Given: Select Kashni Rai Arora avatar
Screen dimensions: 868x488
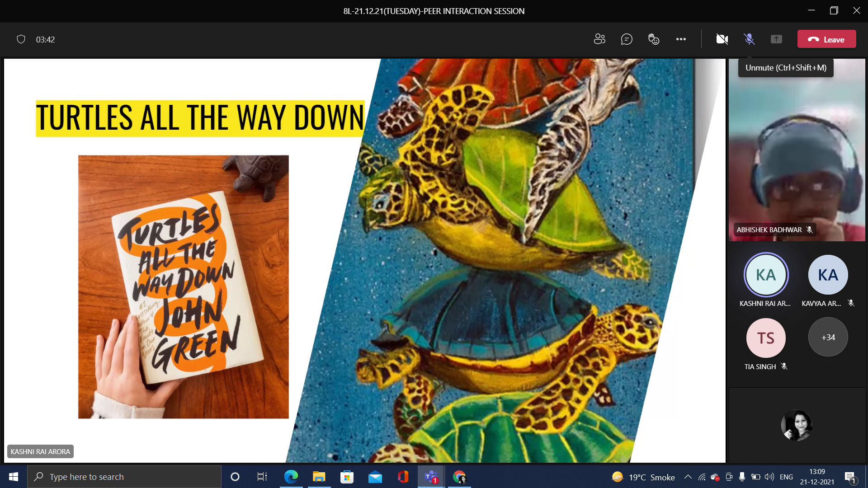Looking at the screenshot, I should click(766, 275).
